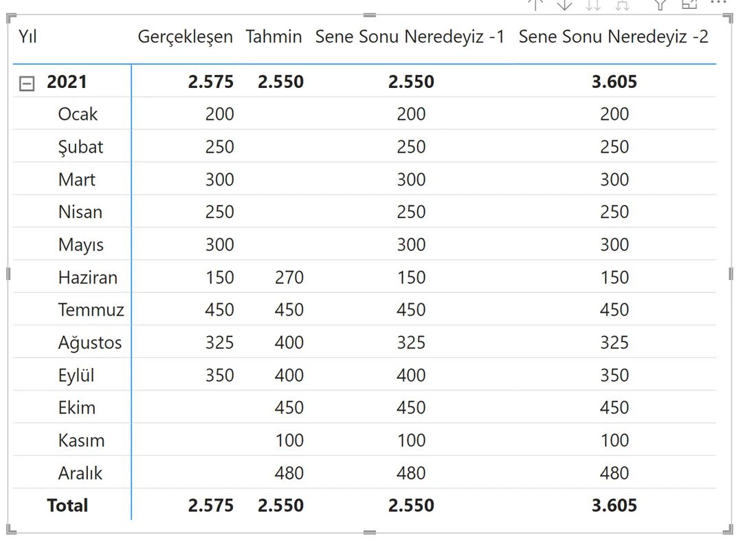Click the Total row label
The image size is (756, 546).
tap(67, 505)
